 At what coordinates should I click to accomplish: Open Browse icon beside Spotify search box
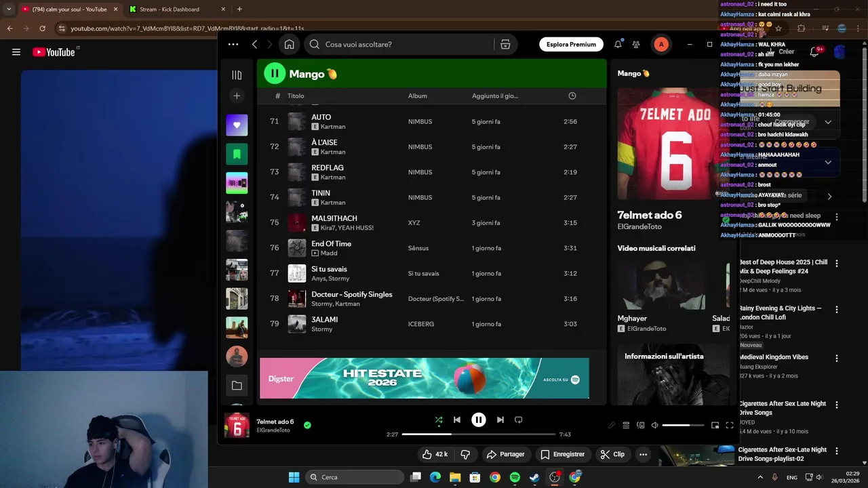(505, 44)
